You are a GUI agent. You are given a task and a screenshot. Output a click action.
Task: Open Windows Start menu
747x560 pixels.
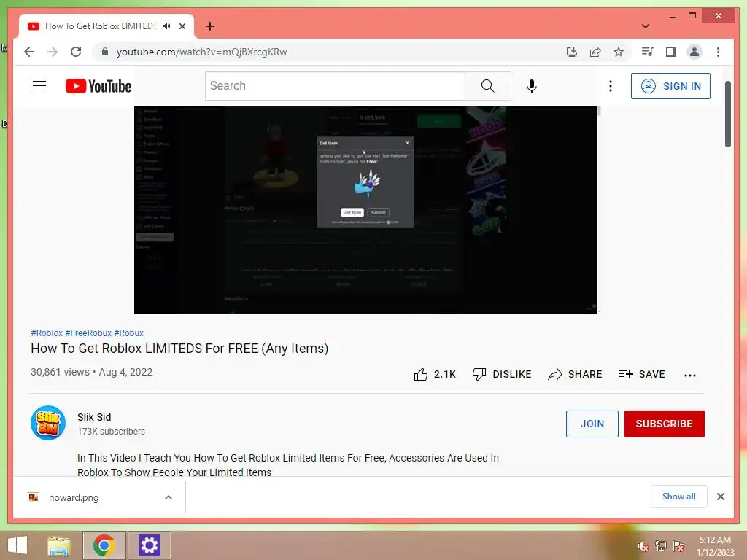click(18, 545)
